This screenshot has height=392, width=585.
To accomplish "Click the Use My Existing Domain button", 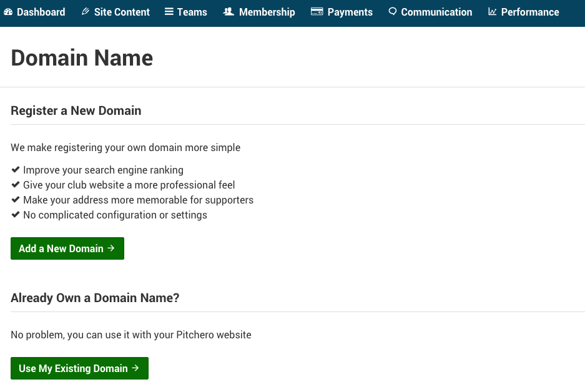I will (79, 368).
